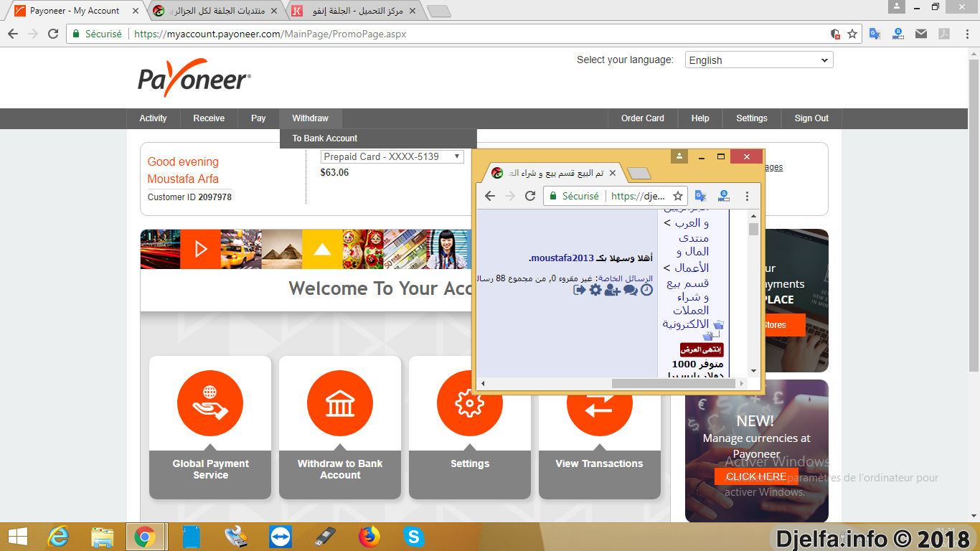
Task: Click popup window address bar
Action: 616,196
